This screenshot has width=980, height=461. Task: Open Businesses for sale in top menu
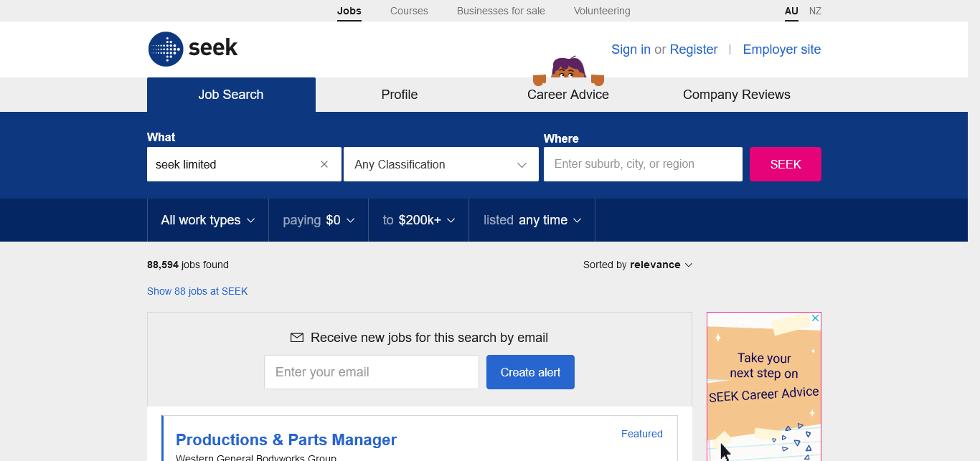click(501, 11)
